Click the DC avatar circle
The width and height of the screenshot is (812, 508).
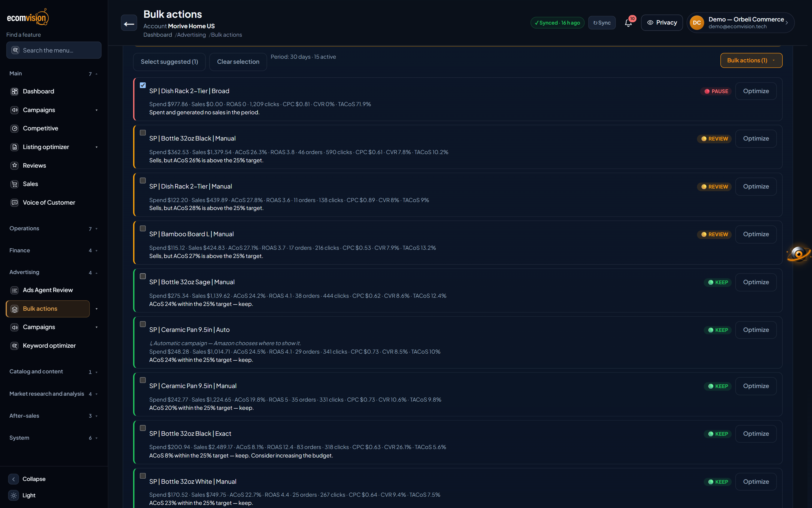tap(697, 23)
